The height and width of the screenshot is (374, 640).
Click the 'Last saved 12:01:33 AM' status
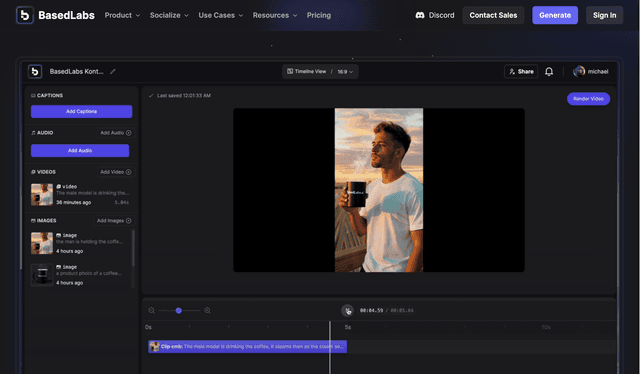[180, 96]
